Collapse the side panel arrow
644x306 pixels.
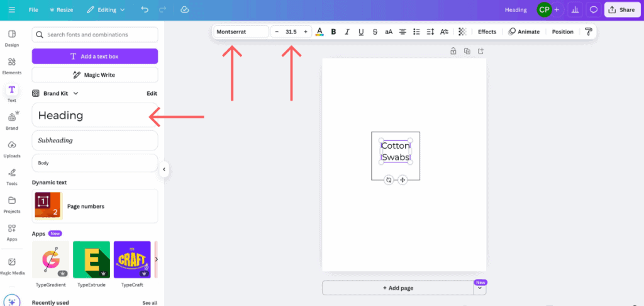click(164, 169)
